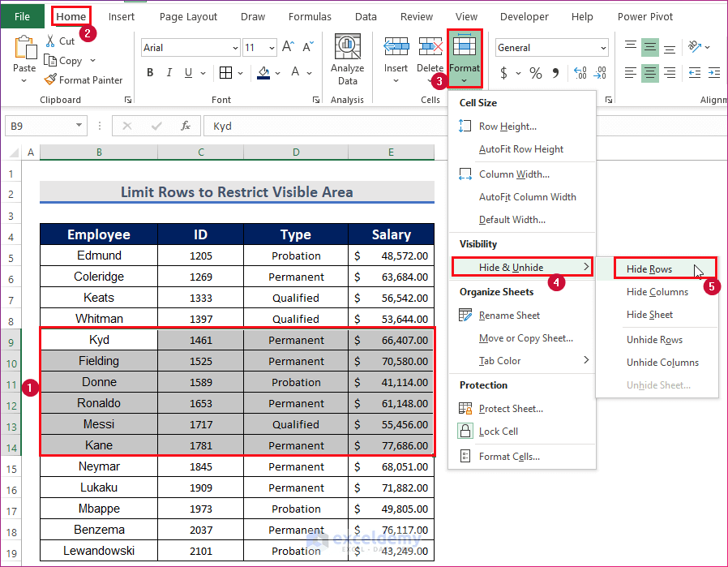This screenshot has height=567, width=728.
Task: Toggle Italic formatting
Action: [168, 72]
